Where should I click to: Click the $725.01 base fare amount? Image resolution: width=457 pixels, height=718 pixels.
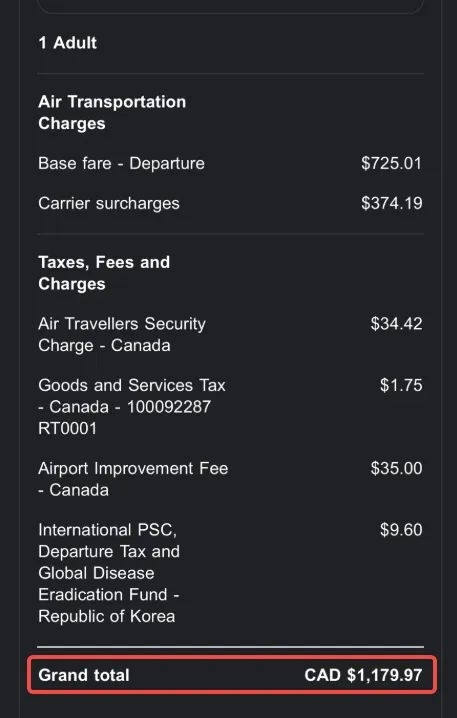(392, 163)
